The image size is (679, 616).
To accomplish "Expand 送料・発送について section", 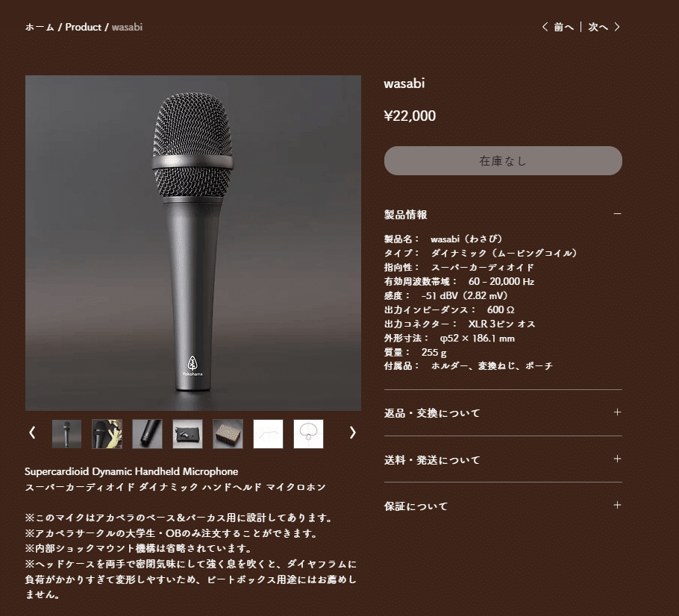I will pos(503,459).
